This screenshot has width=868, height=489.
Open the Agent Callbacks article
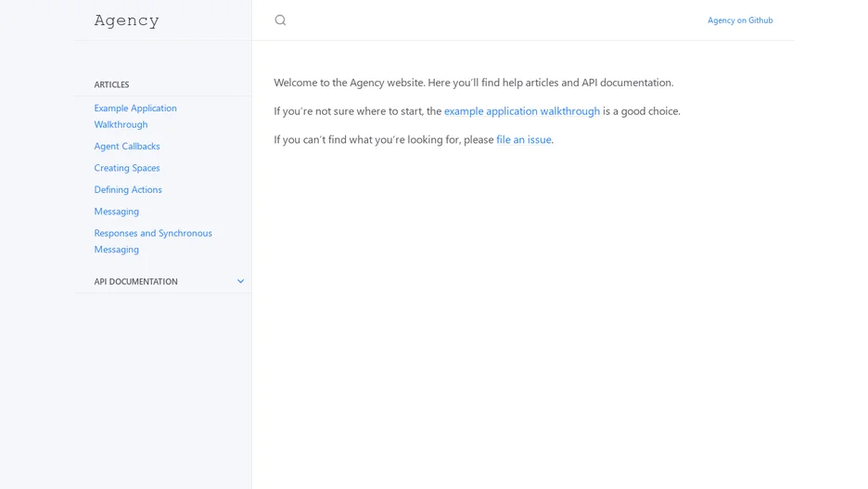tap(127, 147)
